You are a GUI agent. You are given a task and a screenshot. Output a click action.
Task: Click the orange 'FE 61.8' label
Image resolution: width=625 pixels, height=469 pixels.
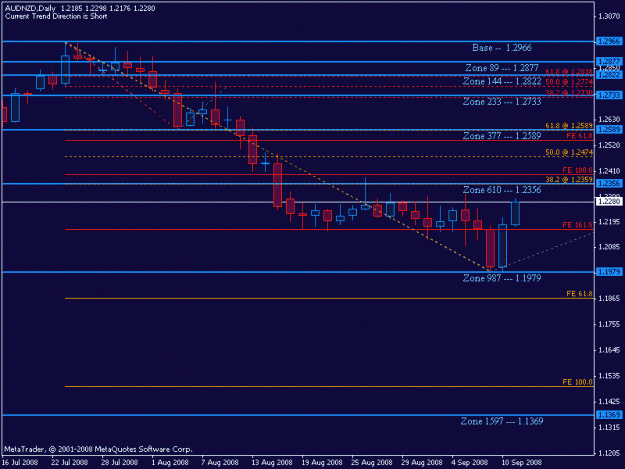pos(579,294)
